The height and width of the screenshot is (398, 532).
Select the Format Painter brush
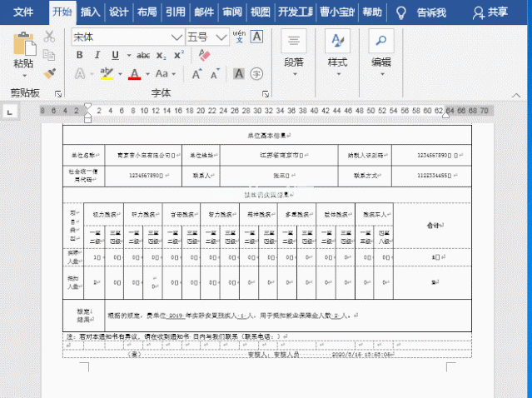point(49,73)
